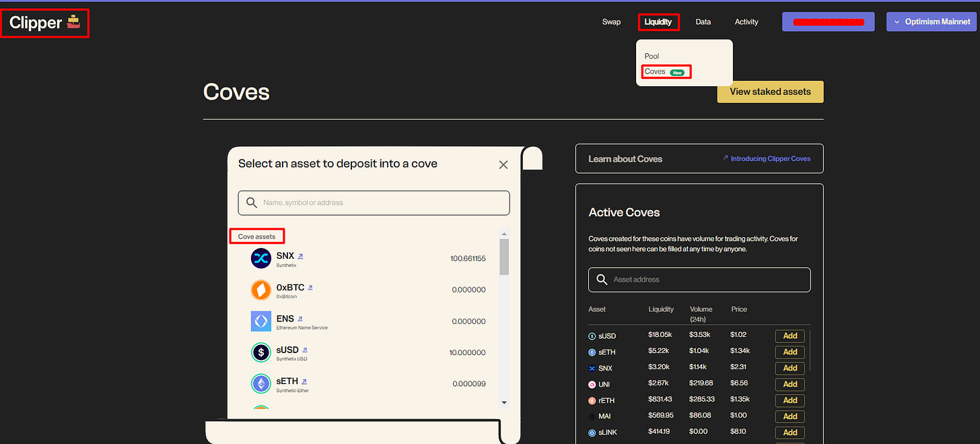Add liquidity to rETH cove
This screenshot has height=444, width=980.
point(790,401)
